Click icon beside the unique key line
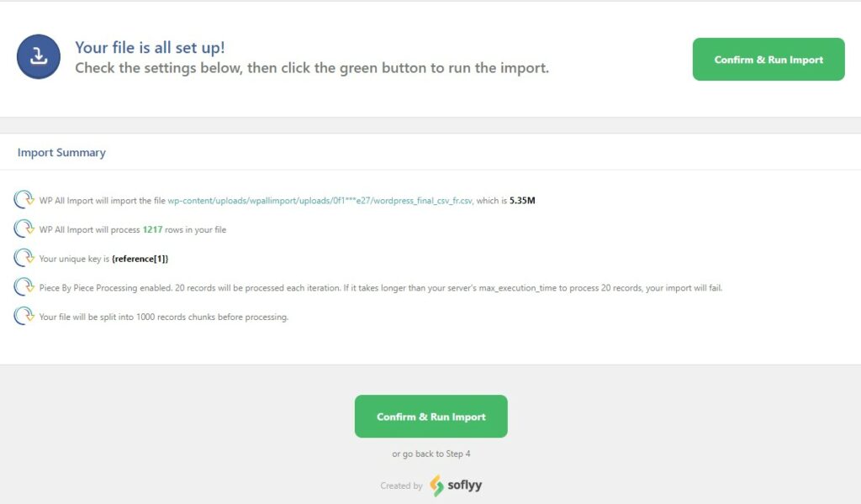The image size is (861, 504). pos(24,258)
